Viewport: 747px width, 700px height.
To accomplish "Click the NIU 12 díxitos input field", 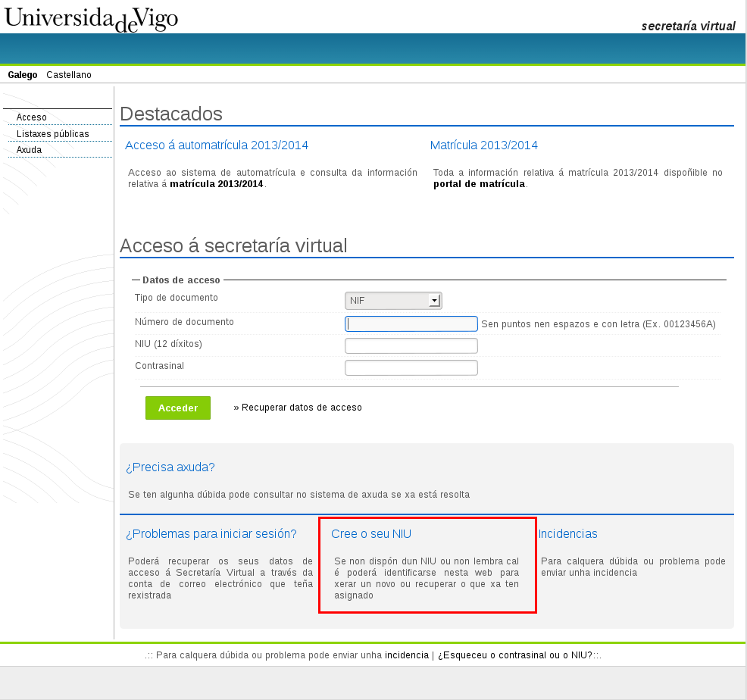I will coord(411,346).
